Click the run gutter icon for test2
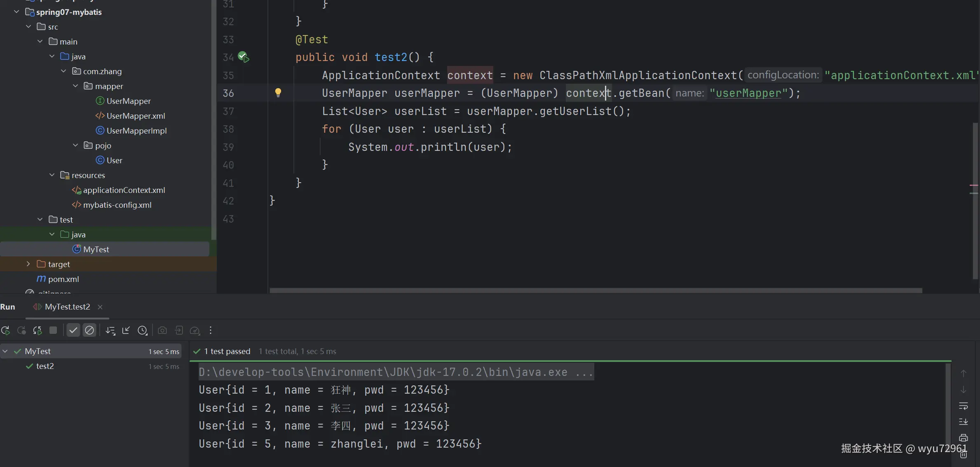 click(x=244, y=57)
